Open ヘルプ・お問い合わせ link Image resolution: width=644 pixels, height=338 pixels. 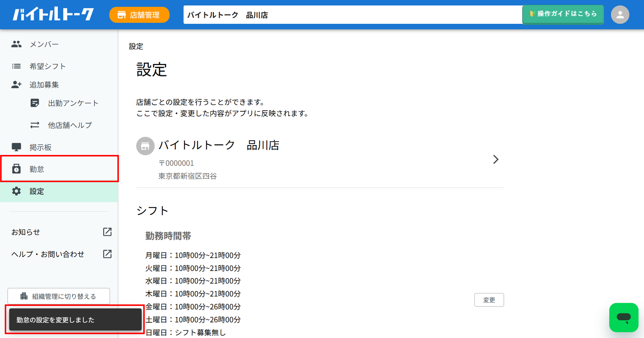click(48, 254)
